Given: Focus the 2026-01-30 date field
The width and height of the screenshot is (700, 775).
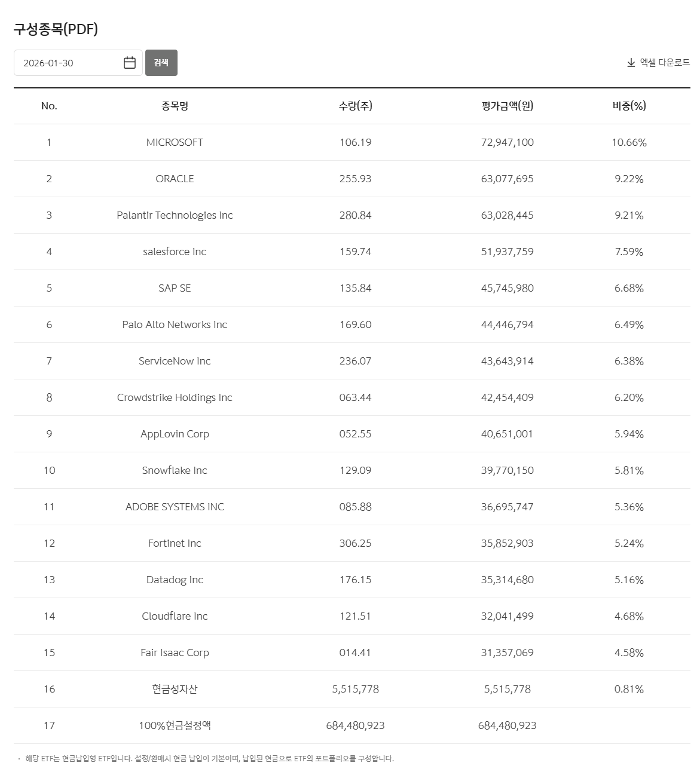Looking at the screenshot, I should pos(69,63).
